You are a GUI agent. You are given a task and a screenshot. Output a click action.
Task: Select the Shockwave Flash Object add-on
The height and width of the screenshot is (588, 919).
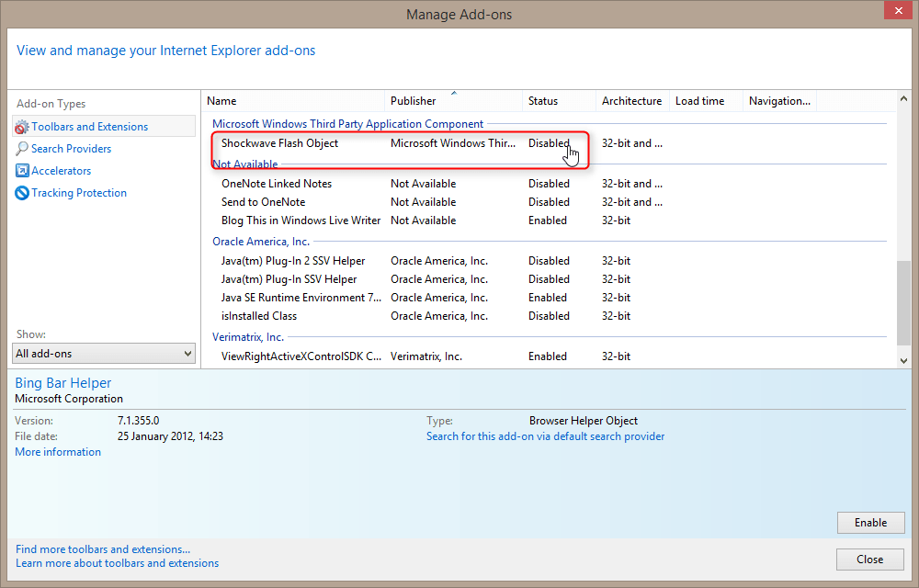coord(279,143)
